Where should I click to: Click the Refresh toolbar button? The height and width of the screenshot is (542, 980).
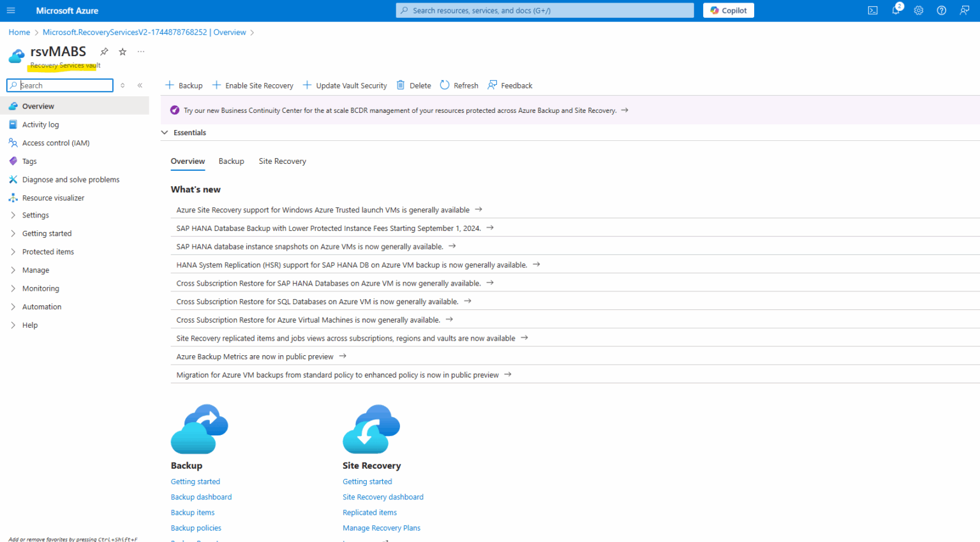coord(459,85)
